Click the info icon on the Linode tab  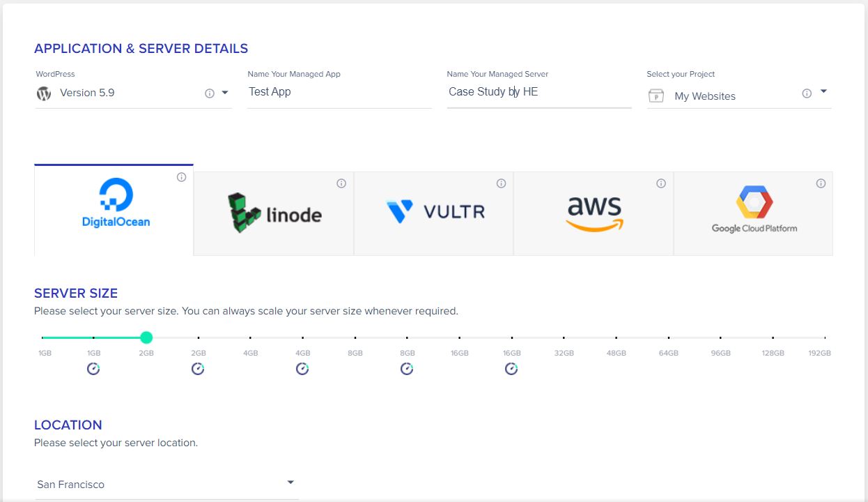point(341,183)
